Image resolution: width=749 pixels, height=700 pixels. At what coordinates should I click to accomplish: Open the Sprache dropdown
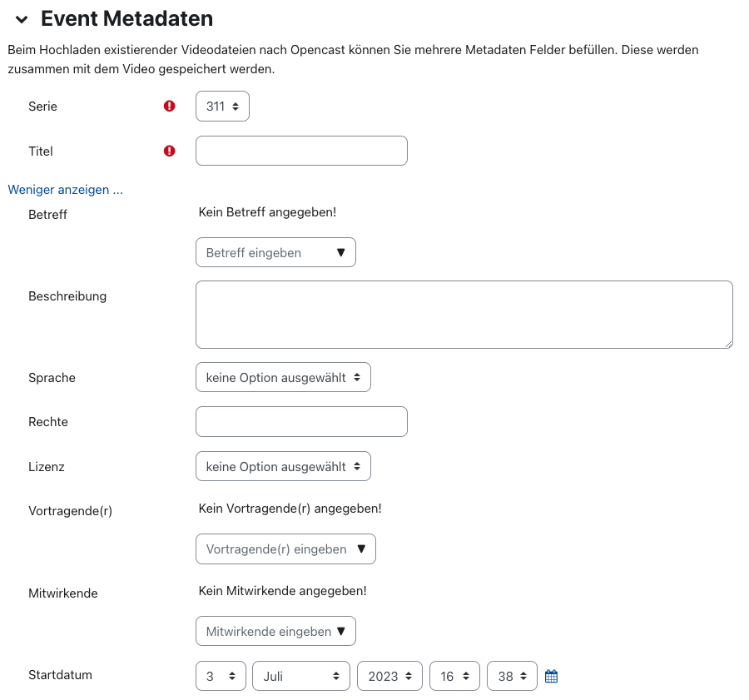point(283,377)
